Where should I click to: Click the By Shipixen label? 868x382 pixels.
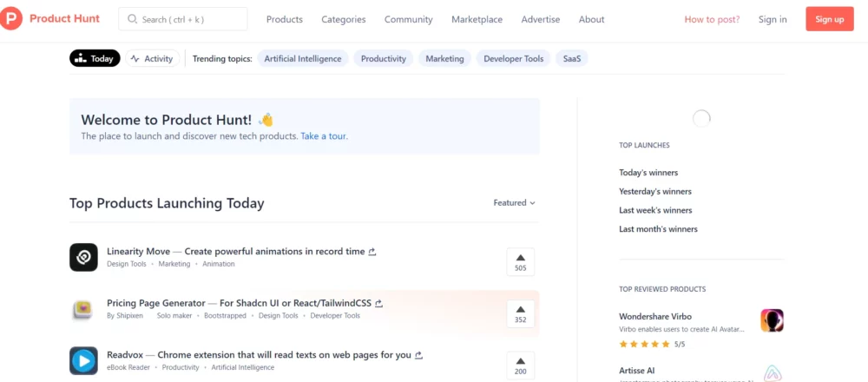point(124,315)
